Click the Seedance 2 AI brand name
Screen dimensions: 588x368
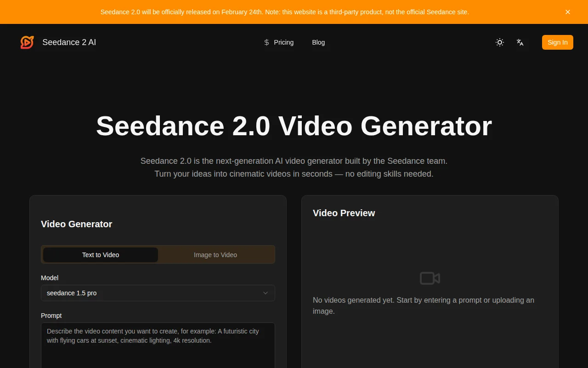point(69,42)
